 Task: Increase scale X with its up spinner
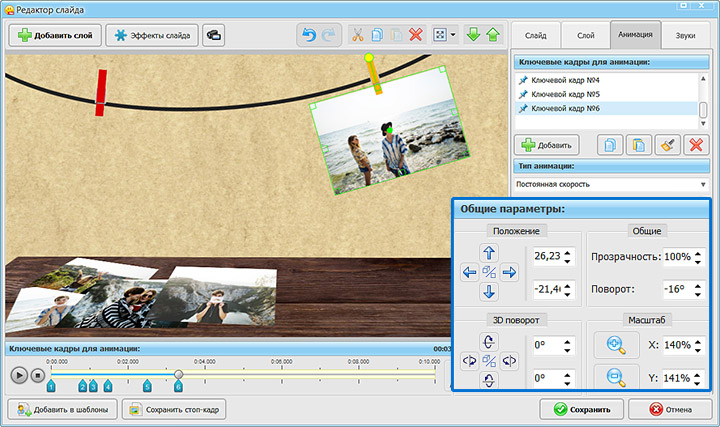point(698,341)
